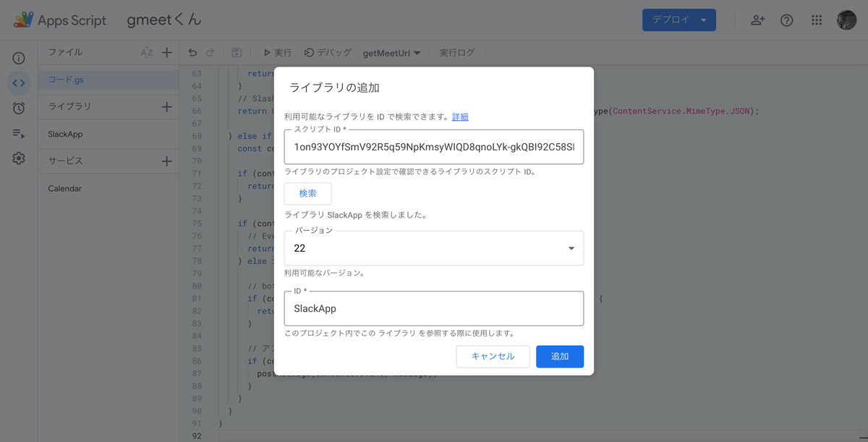The image size is (868, 442).
Task: Add a file with the plus icon
Action: pos(166,52)
